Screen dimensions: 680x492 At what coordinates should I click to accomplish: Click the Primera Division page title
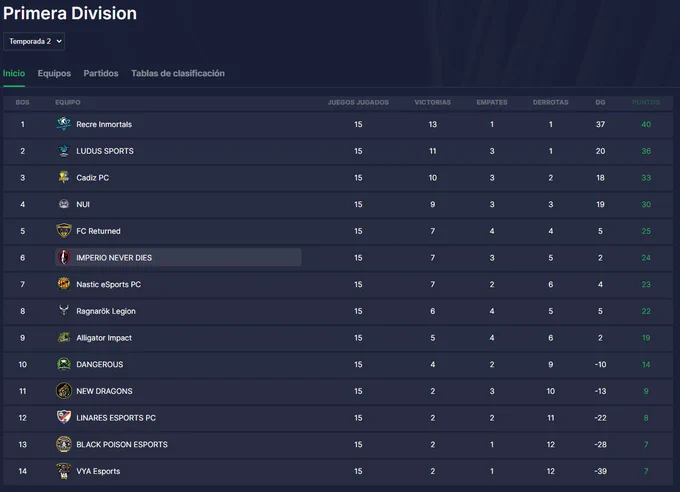pyautogui.click(x=70, y=13)
